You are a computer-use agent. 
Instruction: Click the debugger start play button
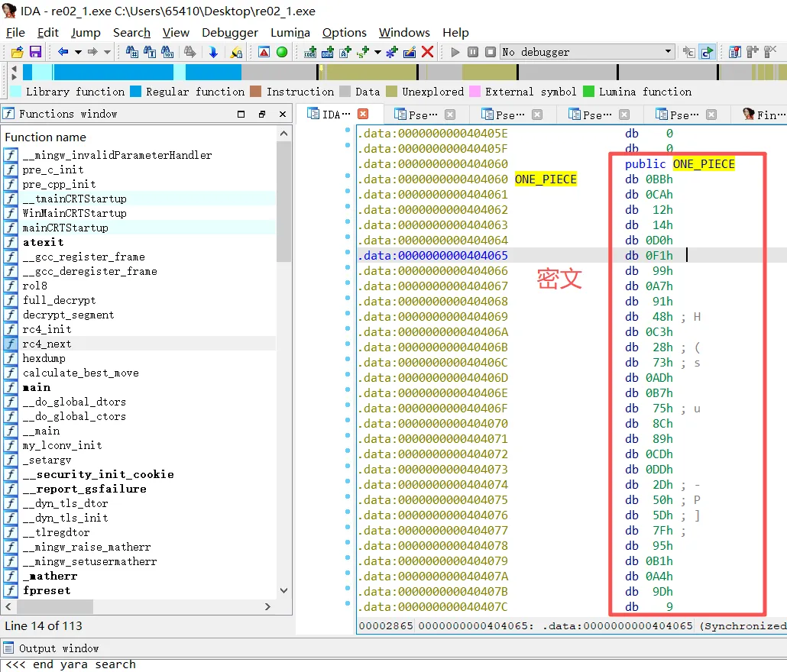point(455,52)
